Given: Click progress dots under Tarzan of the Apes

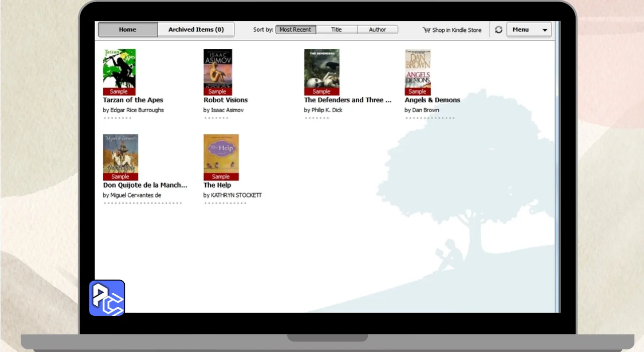Looking at the screenshot, I should tap(118, 118).
